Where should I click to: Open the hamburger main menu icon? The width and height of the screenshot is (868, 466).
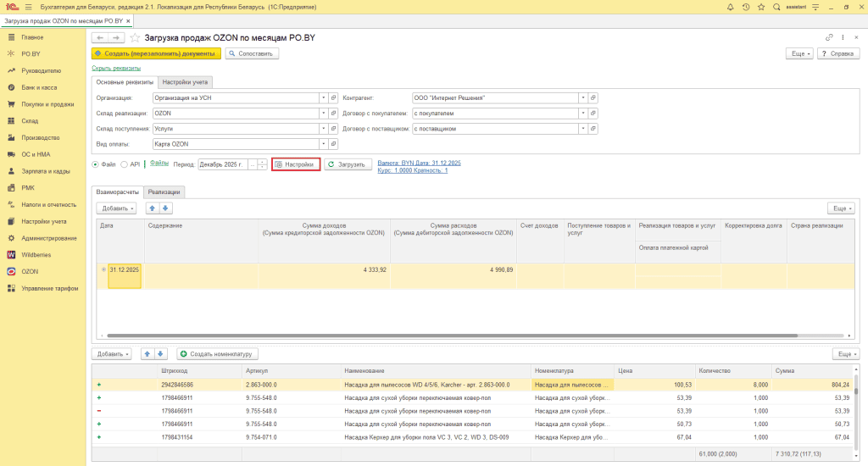point(28,7)
